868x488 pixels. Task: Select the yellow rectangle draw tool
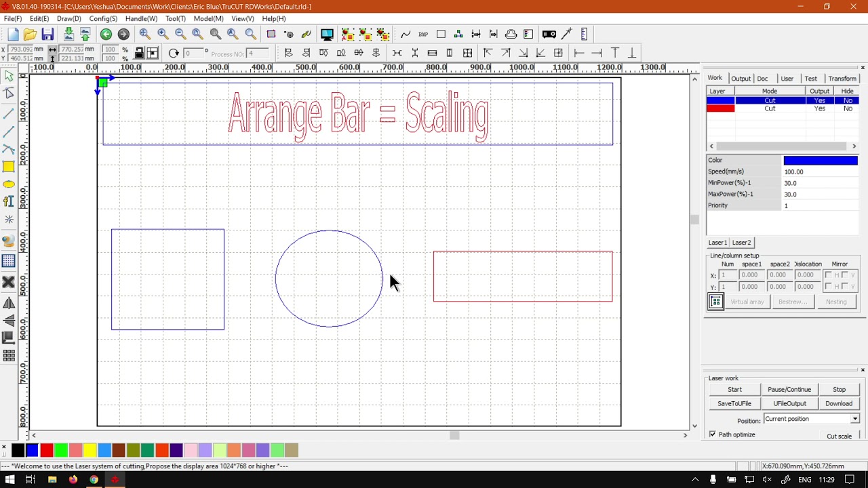click(x=9, y=167)
